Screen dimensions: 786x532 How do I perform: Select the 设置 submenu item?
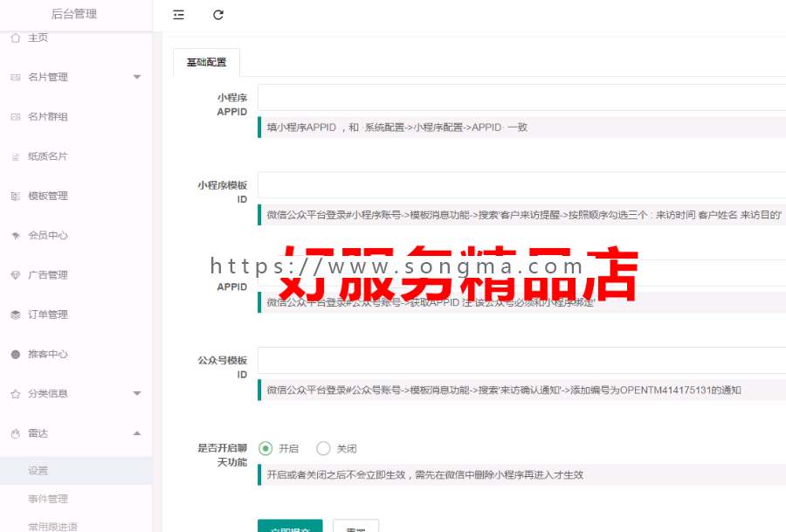tap(76, 470)
